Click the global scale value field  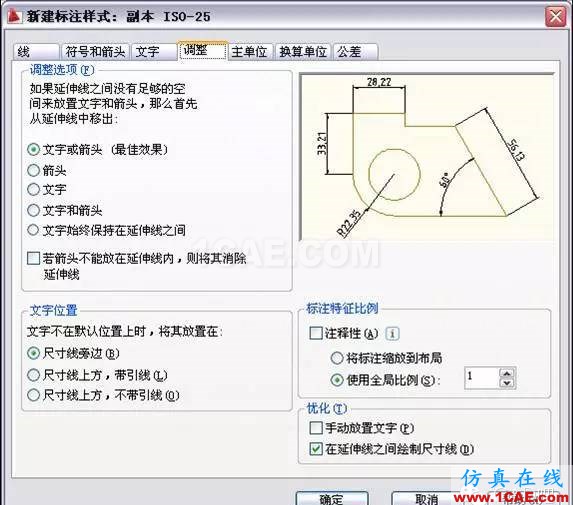pos(482,377)
